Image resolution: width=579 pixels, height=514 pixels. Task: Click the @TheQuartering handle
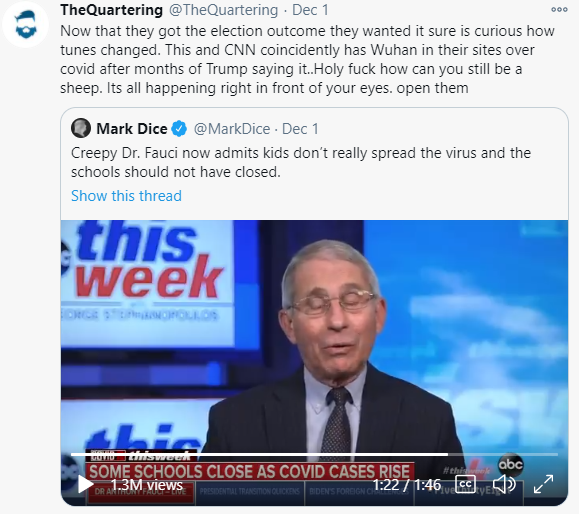[223, 10]
